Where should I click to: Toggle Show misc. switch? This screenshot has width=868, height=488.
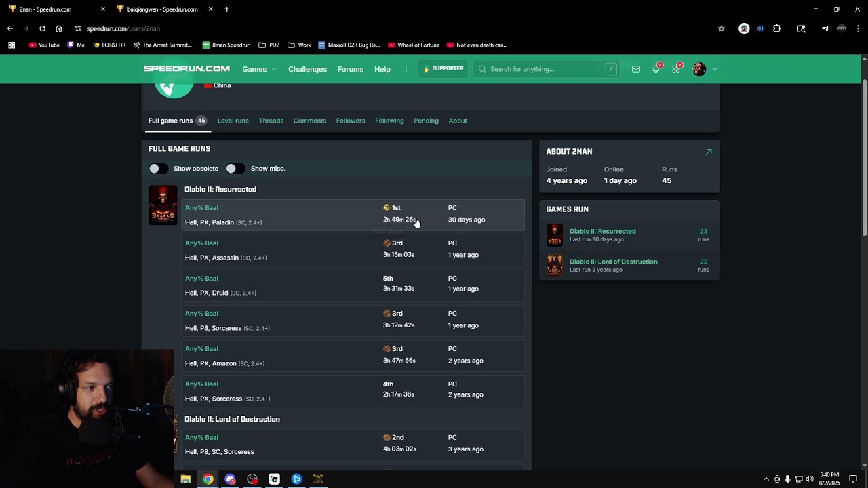235,168
